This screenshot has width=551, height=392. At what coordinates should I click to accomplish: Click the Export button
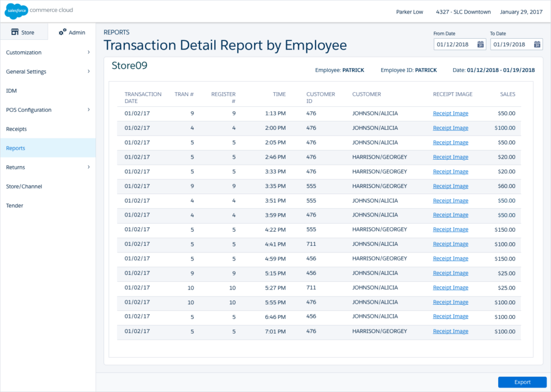coord(523,382)
